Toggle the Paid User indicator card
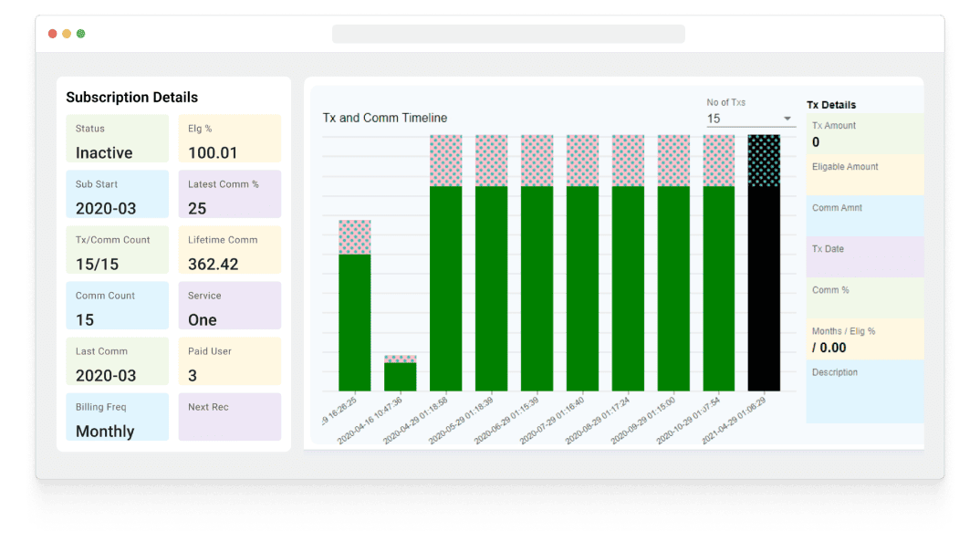Screen dimensions: 980x552 (x=230, y=361)
